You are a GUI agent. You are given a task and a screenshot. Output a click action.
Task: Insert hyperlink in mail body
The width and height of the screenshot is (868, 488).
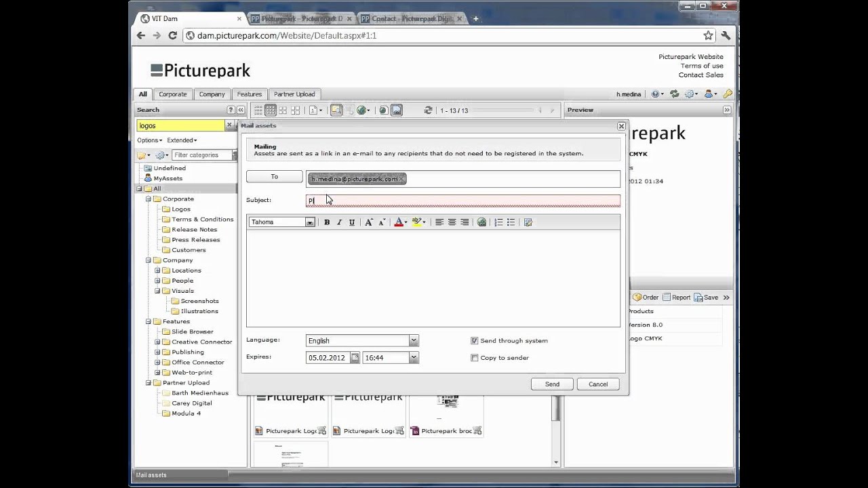[482, 222]
